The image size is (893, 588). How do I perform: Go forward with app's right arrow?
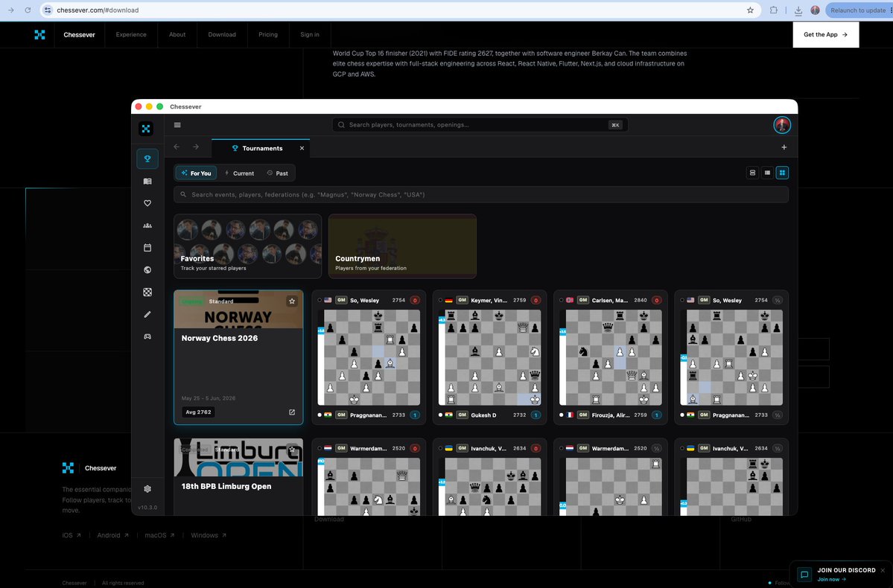(196, 147)
